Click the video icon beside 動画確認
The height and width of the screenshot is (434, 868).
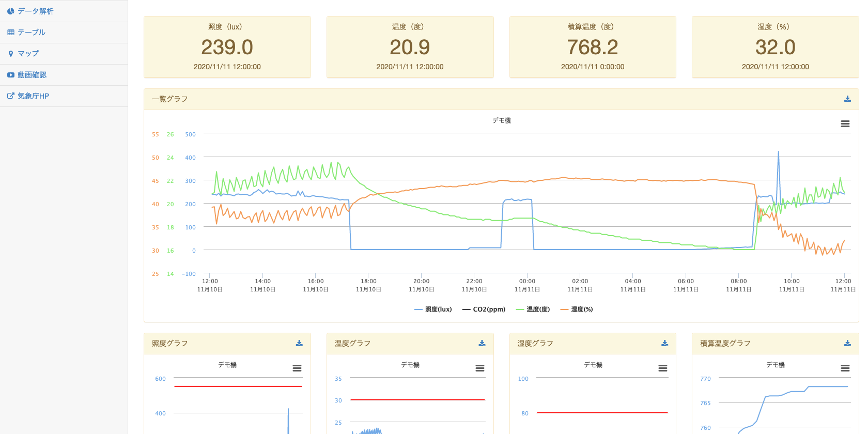[11, 75]
